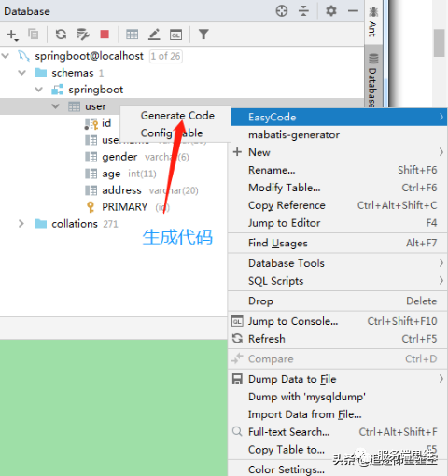Select the gender column in the tree

[119, 157]
